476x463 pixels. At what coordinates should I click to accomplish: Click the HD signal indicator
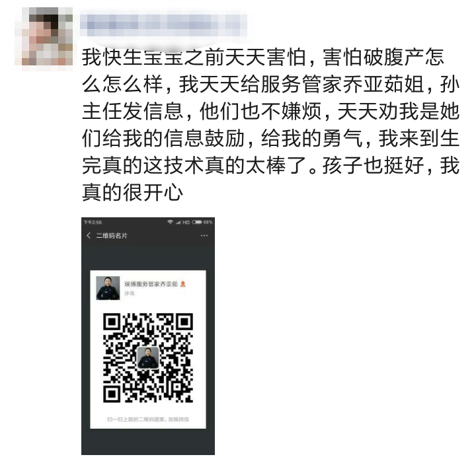pos(186,222)
